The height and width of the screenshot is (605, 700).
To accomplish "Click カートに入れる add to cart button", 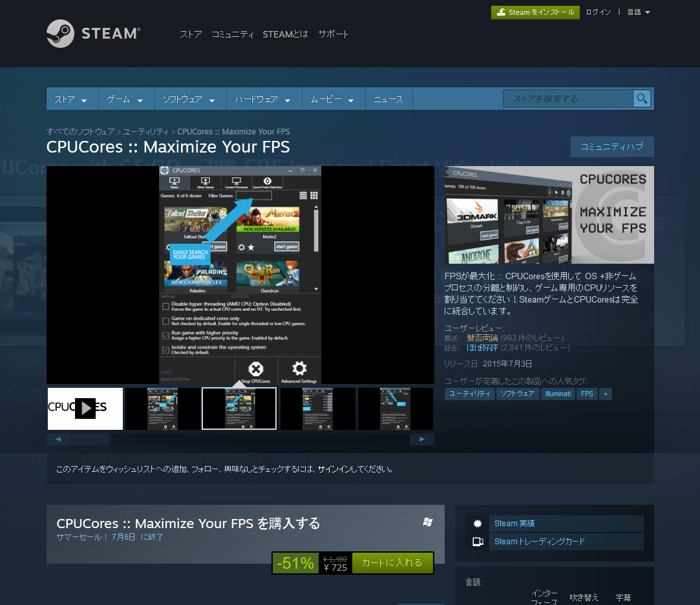I will (392, 562).
